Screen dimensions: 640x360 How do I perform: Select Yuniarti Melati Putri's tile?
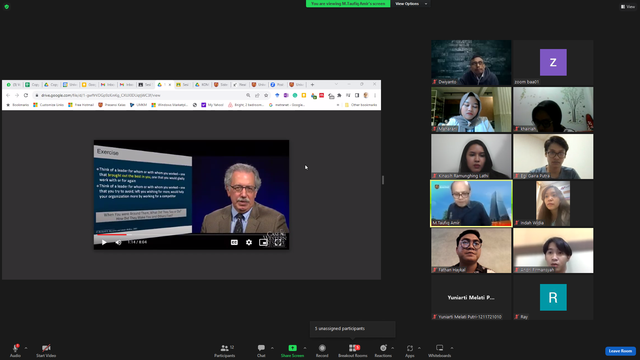(471, 297)
